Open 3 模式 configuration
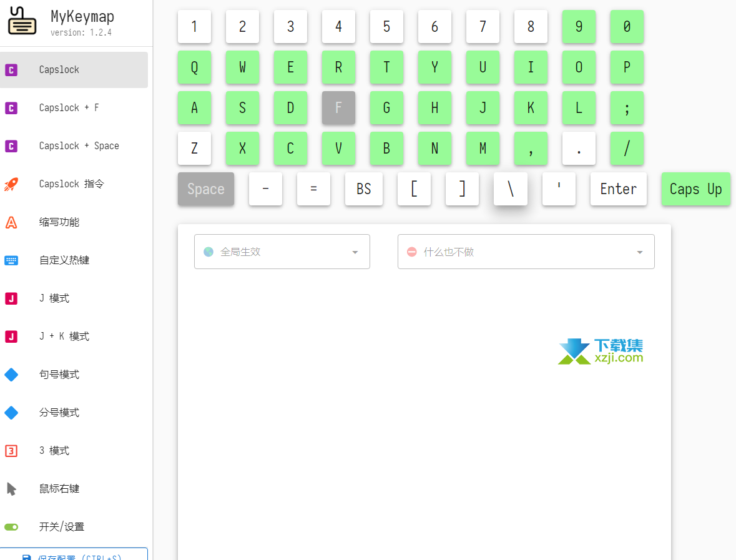Viewport: 736px width, 560px height. click(x=74, y=451)
